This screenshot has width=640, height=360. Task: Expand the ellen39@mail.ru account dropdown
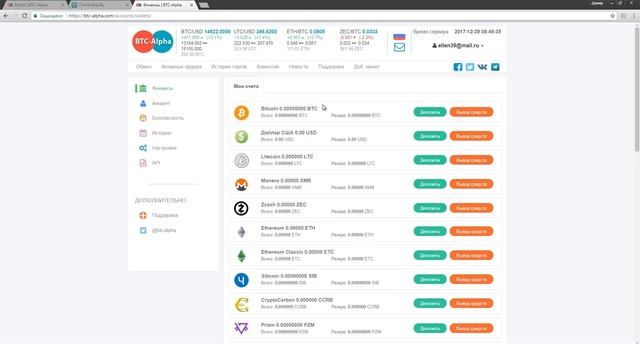pyautogui.click(x=458, y=46)
